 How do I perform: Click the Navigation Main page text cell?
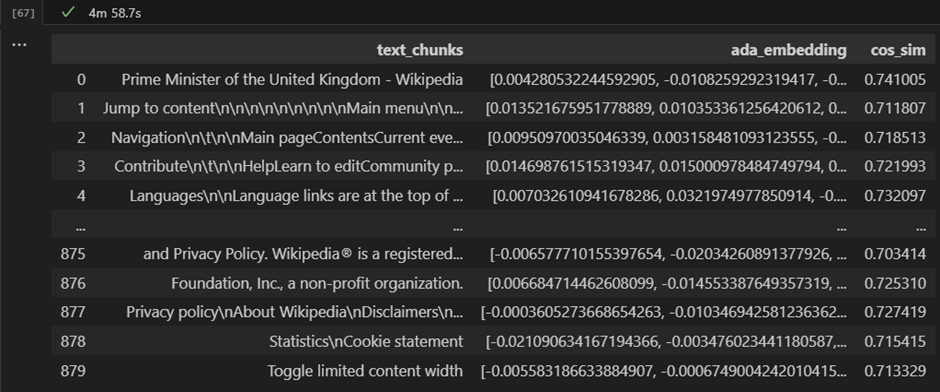click(x=287, y=137)
